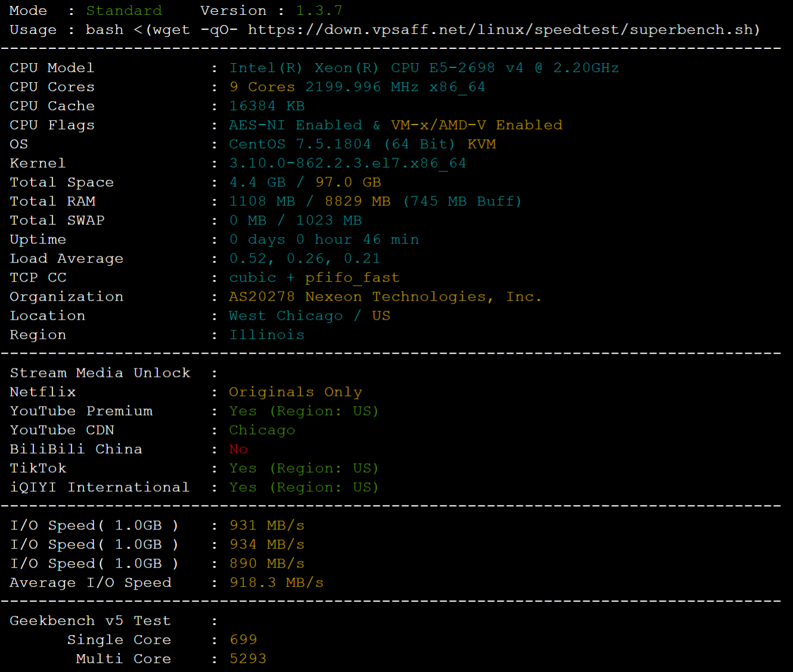
Task: Click the 16384 KB cache value
Action: coord(267,106)
